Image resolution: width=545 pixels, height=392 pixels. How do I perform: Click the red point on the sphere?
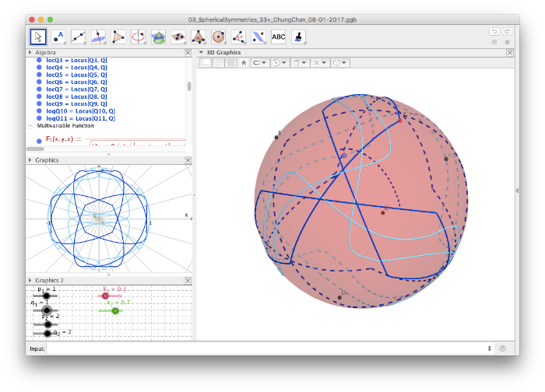point(400,121)
